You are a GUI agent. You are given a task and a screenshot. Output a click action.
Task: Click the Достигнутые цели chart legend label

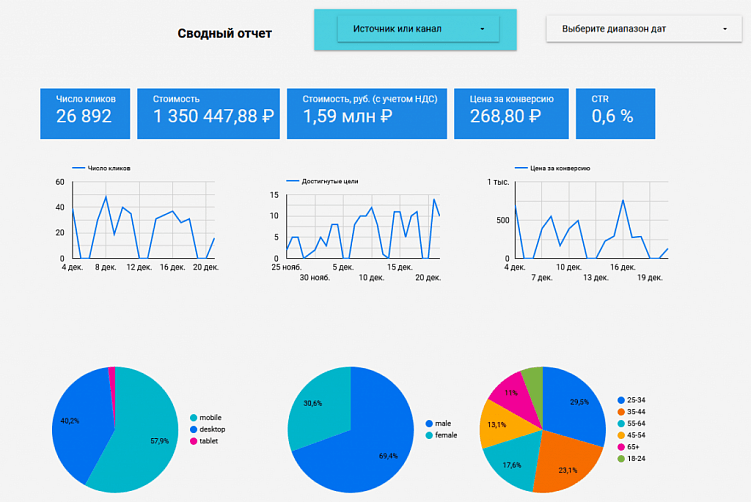click(x=330, y=182)
